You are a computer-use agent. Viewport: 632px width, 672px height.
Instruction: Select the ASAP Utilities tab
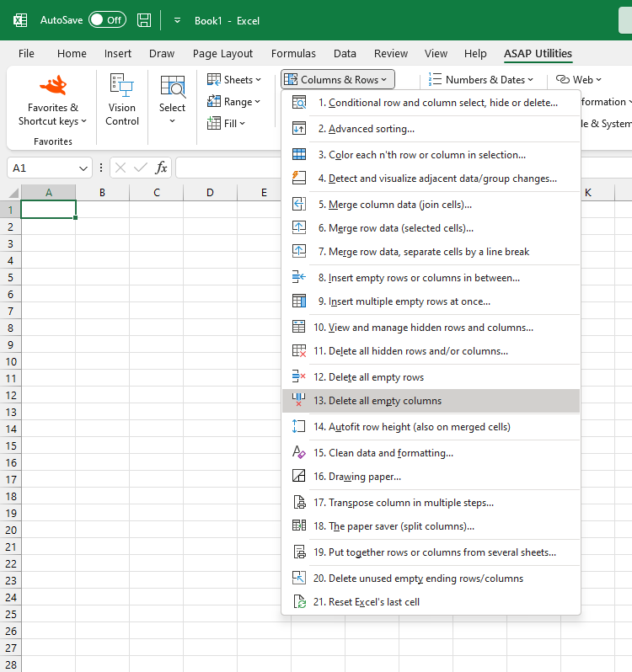click(538, 54)
